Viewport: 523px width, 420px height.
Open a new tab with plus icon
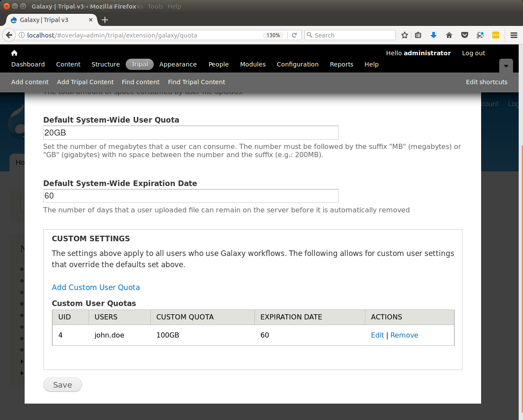(x=105, y=20)
